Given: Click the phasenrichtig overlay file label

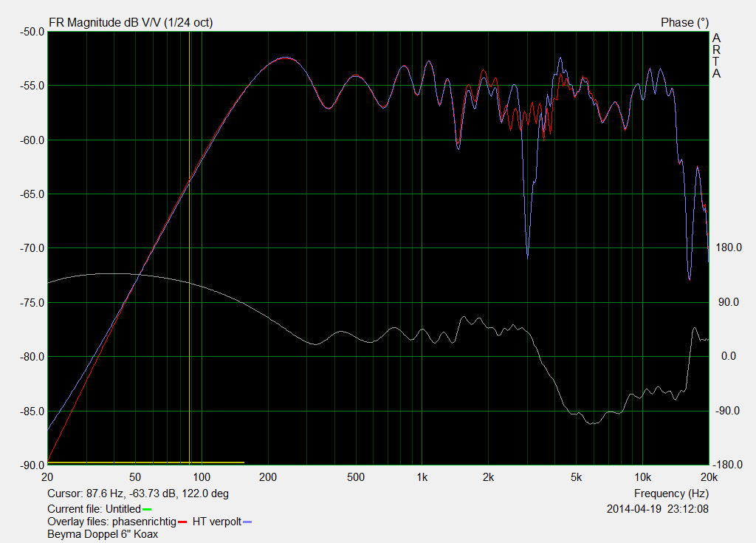Looking at the screenshot, I should pyautogui.click(x=144, y=522).
